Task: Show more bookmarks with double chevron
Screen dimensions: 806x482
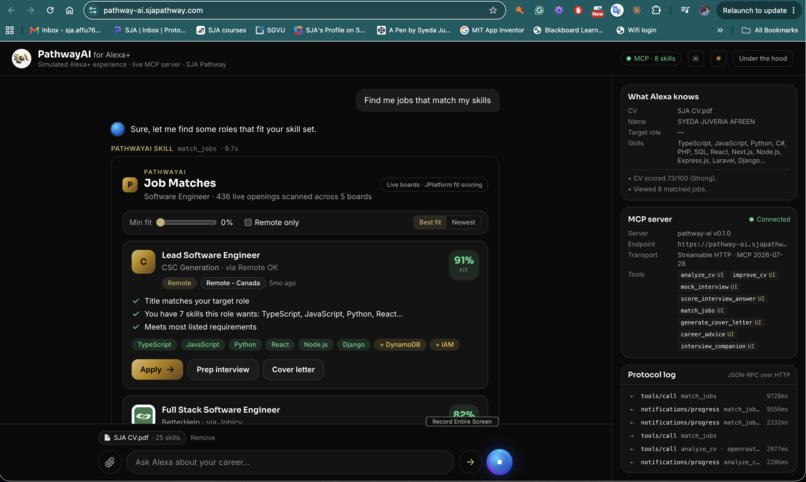Action: (x=720, y=30)
